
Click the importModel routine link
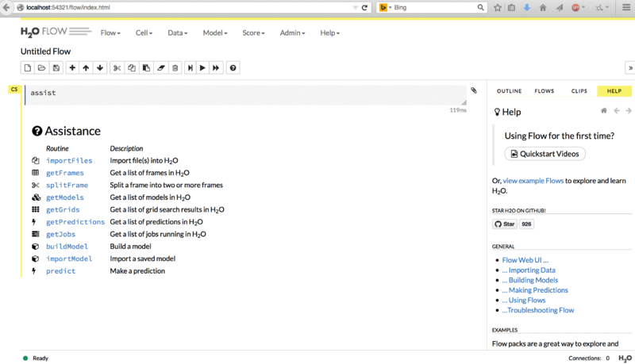tap(69, 259)
